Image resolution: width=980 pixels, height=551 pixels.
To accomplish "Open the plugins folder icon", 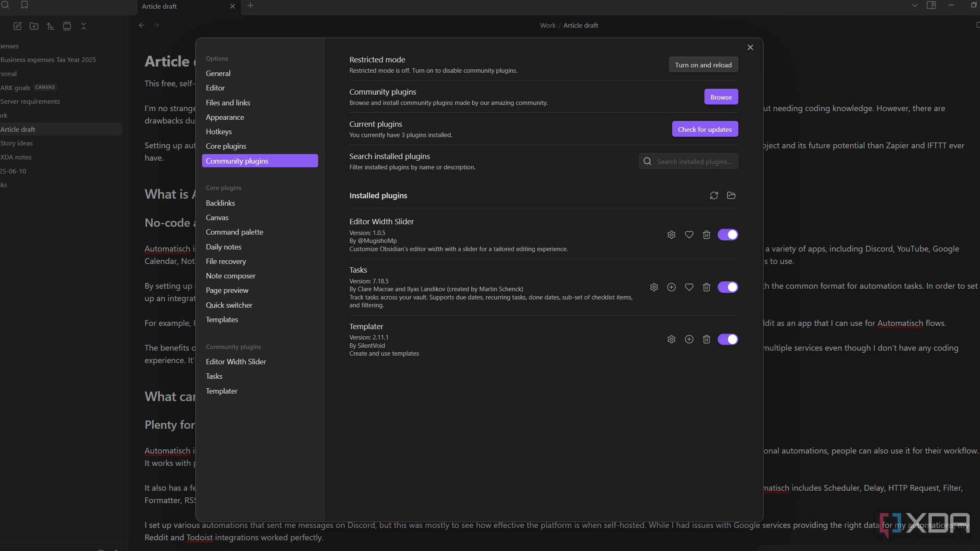I will pyautogui.click(x=731, y=195).
